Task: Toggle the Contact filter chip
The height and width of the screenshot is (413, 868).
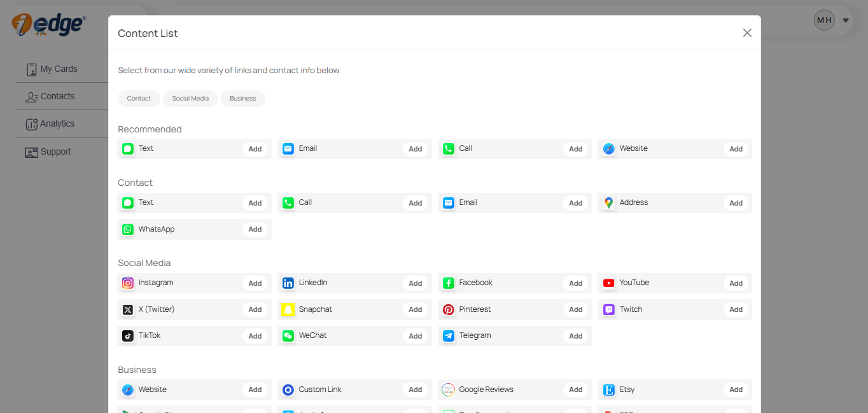Action: pyautogui.click(x=139, y=98)
